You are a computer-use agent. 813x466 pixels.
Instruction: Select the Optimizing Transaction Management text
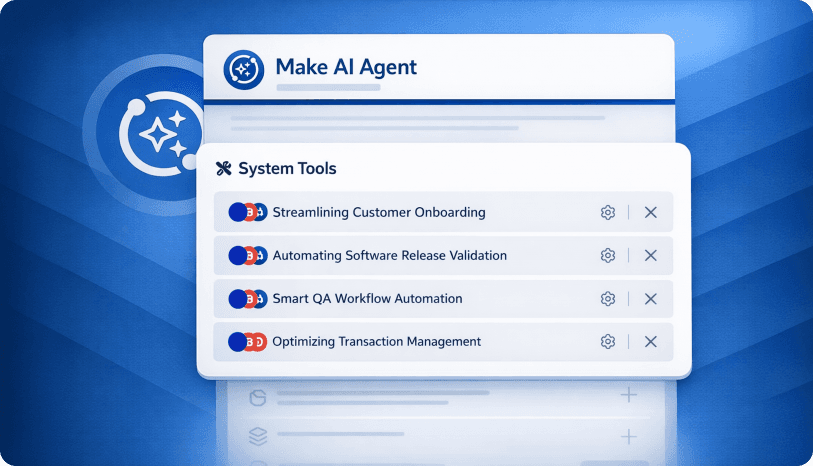click(x=376, y=342)
